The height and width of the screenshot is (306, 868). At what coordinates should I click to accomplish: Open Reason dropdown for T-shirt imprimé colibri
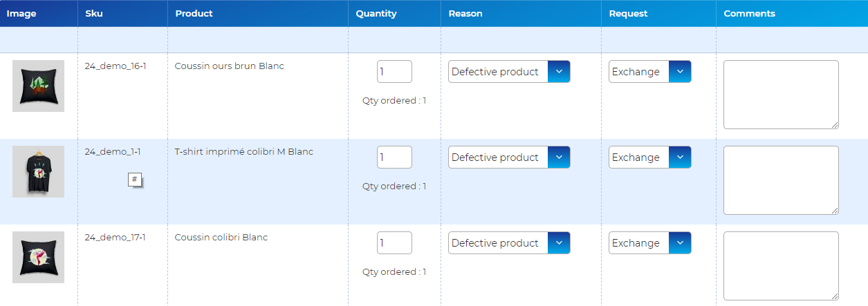coord(509,157)
